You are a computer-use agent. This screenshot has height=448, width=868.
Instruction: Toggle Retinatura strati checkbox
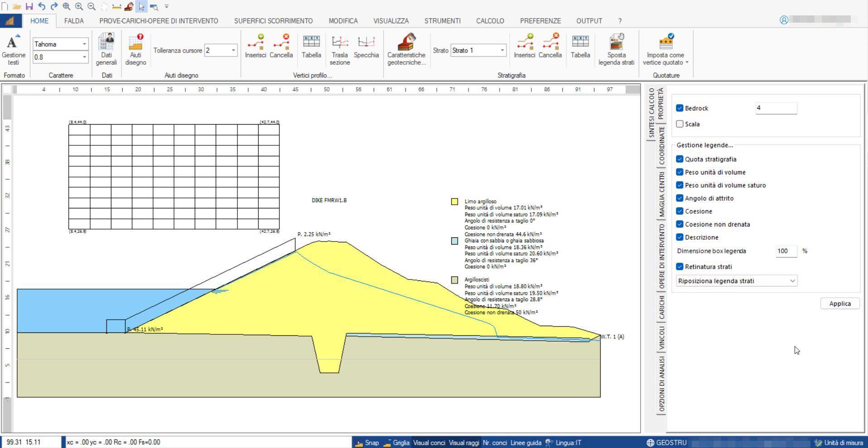[x=680, y=267]
